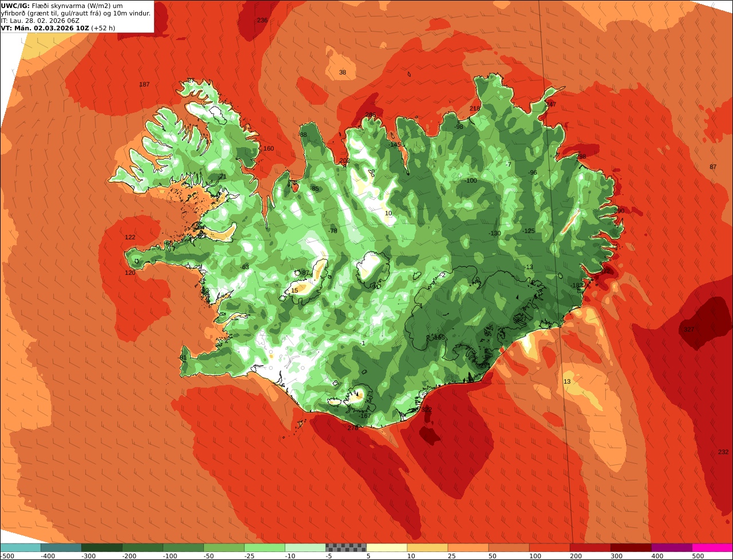Click the map value '327' in the southeast sea

tap(689, 329)
